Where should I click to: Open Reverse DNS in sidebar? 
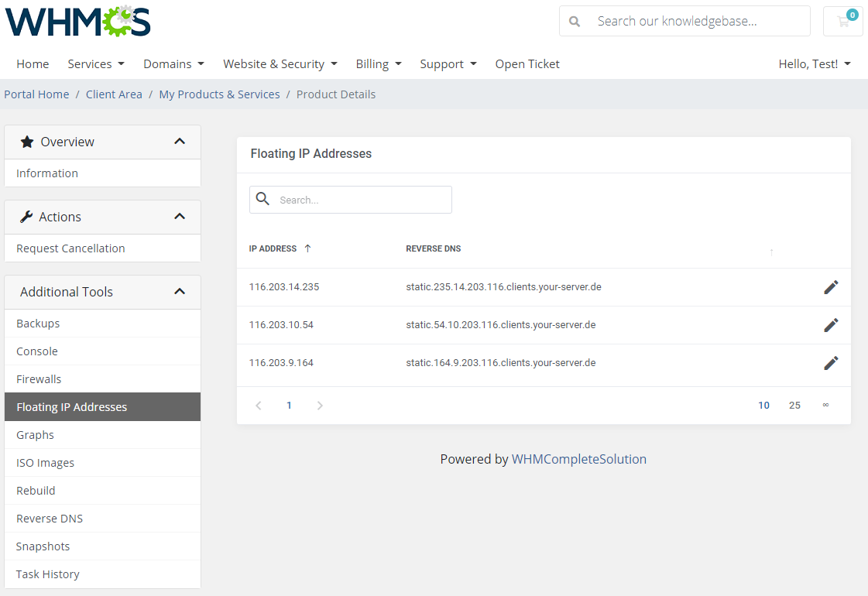(102, 519)
